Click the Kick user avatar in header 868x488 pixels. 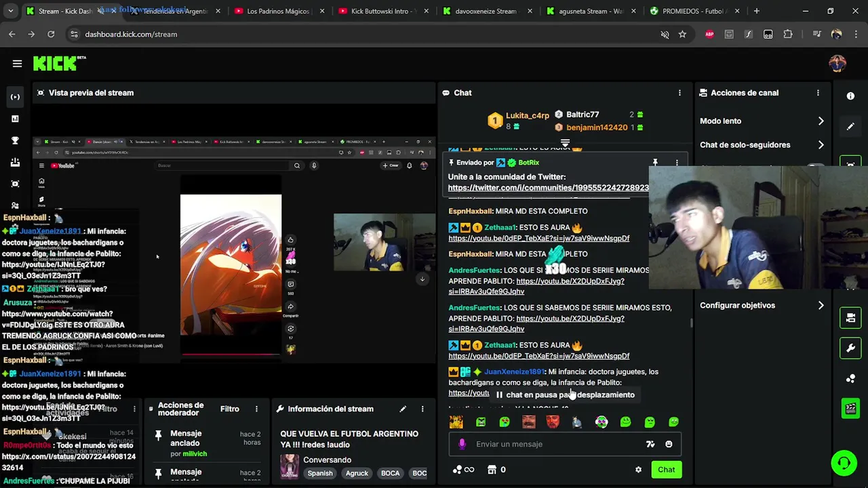(837, 64)
